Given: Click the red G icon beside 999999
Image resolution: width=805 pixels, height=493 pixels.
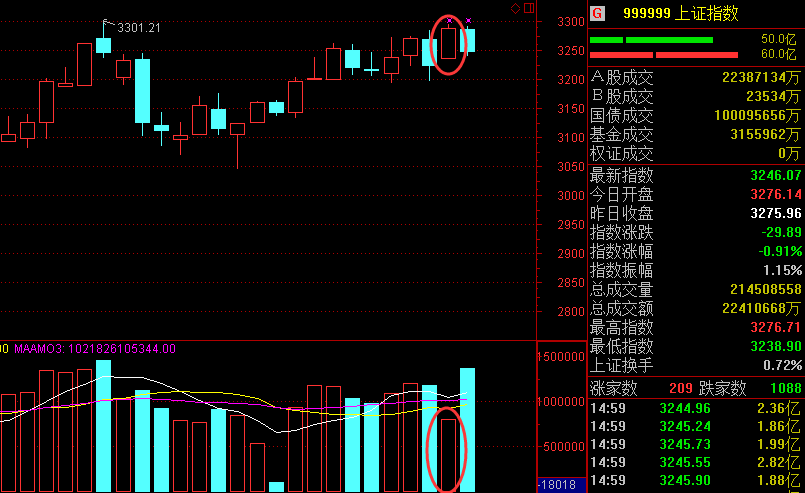Looking at the screenshot, I should (x=597, y=13).
